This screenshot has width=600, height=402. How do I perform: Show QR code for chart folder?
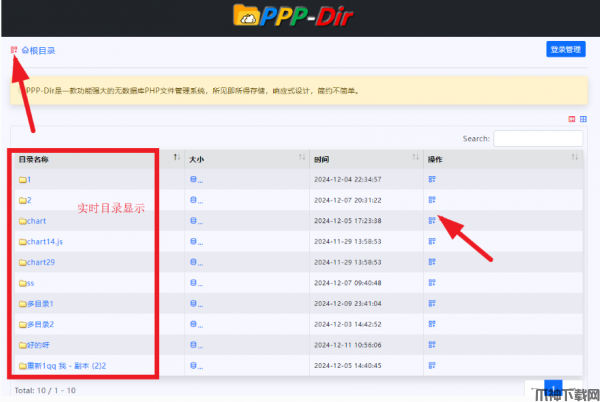(x=432, y=220)
